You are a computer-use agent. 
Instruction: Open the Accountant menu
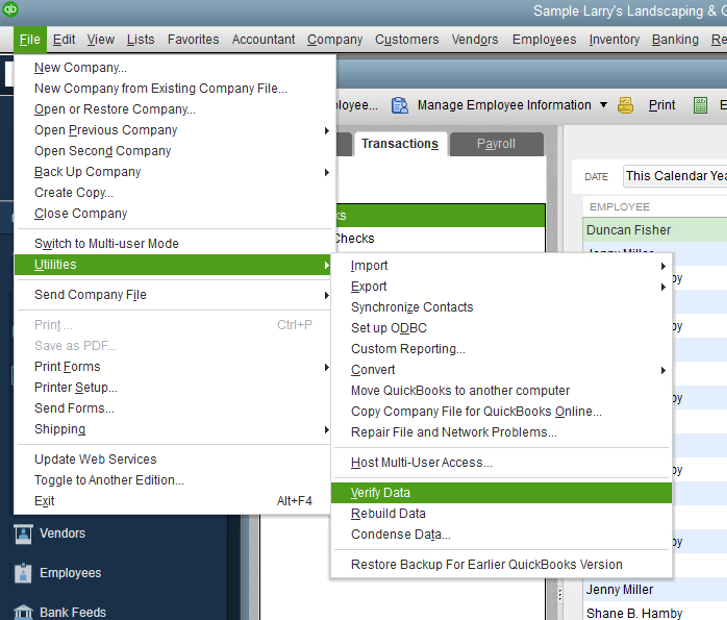pyautogui.click(x=263, y=40)
